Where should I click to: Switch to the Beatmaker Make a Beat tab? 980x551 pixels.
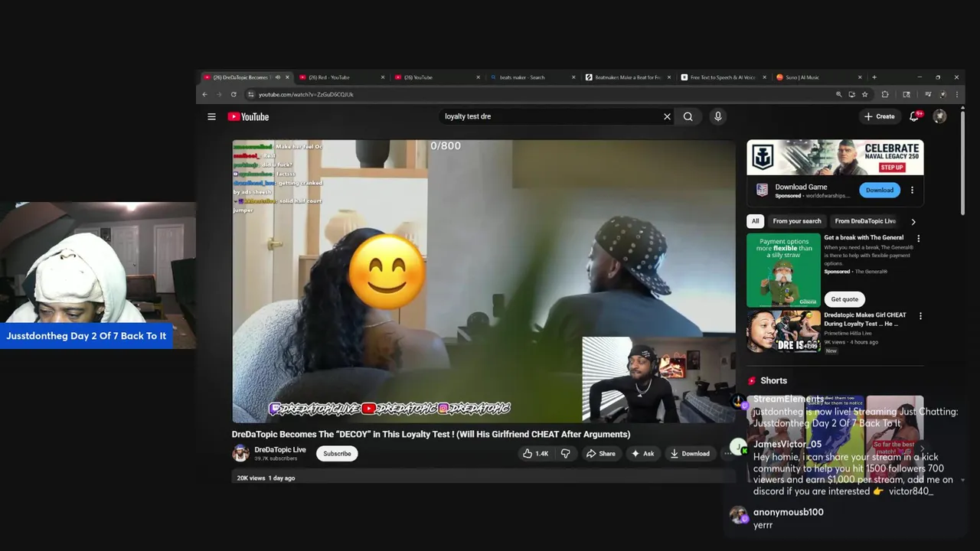click(627, 77)
